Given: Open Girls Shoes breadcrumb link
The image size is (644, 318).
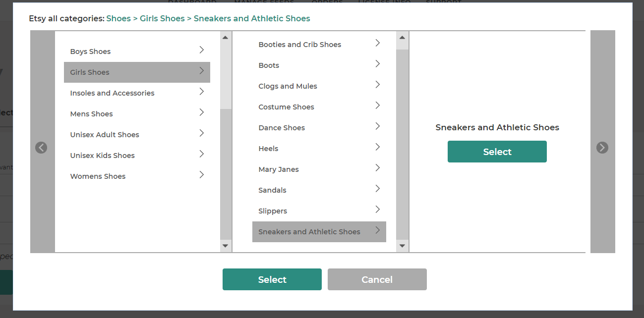Looking at the screenshot, I should pos(162,18).
